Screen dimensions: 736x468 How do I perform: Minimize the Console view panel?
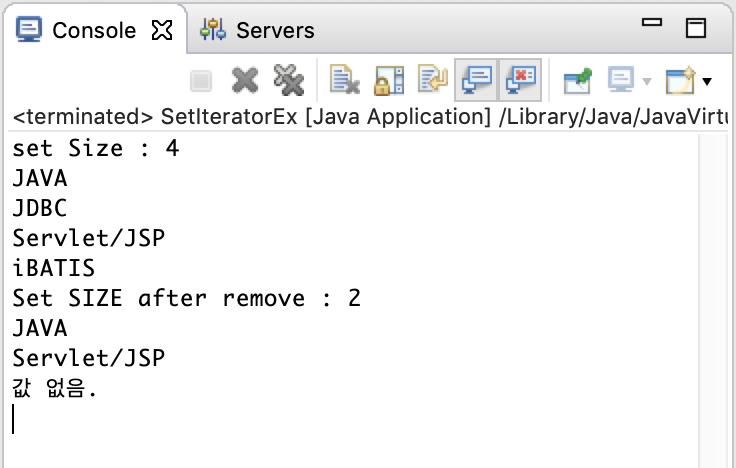652,22
